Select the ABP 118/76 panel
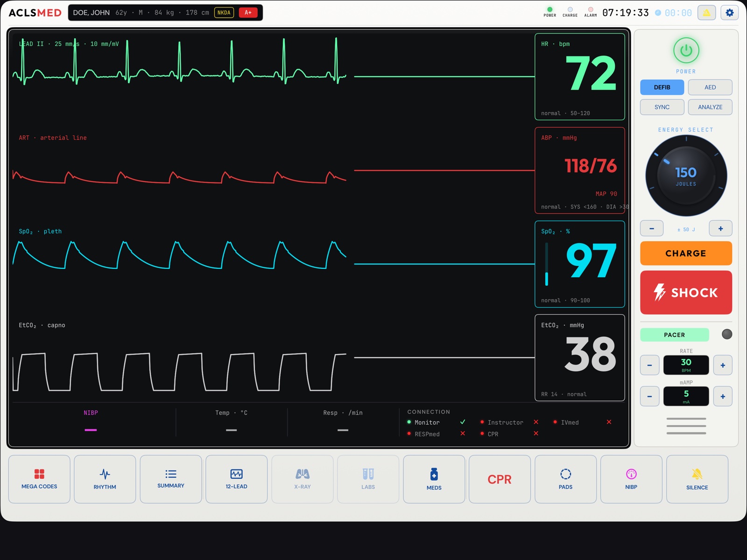The width and height of the screenshot is (747, 560). (x=580, y=170)
